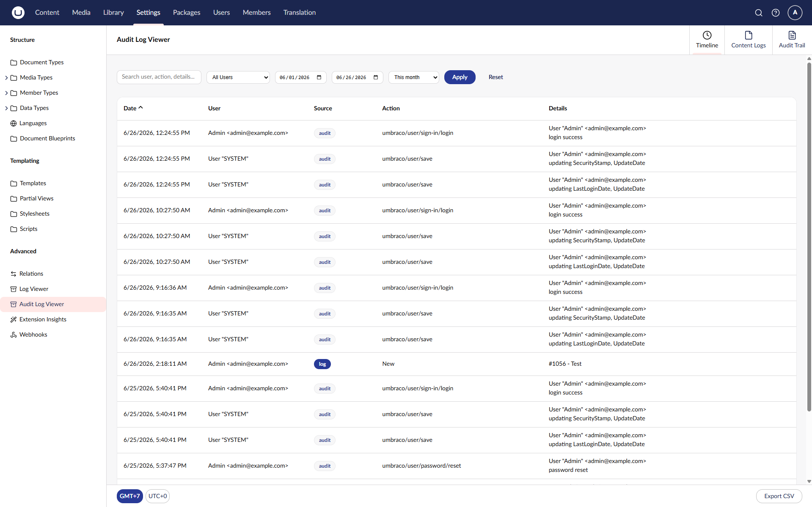Click the scrollbar down arrow
The image size is (812, 507).
pyautogui.click(x=809, y=481)
